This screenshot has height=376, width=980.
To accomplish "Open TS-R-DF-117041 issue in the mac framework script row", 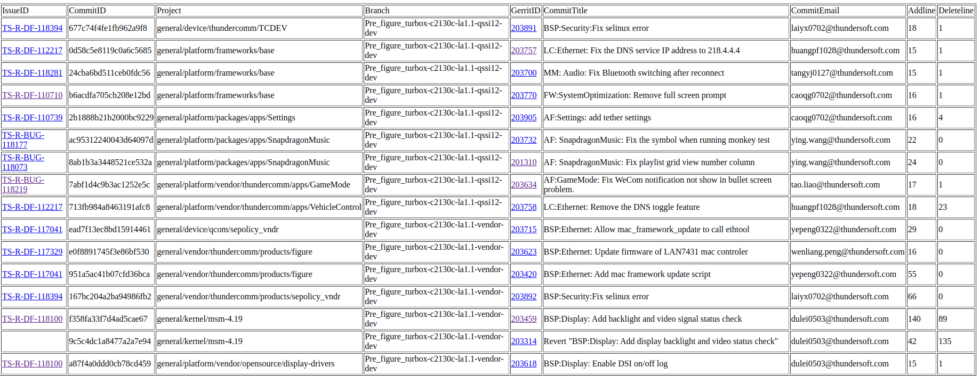I will pos(32,274).
